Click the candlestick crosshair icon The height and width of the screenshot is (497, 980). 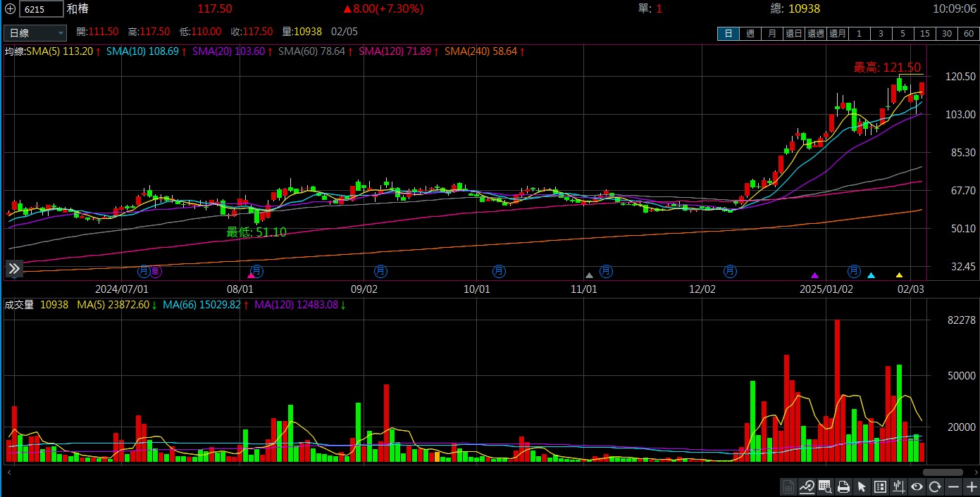point(898,486)
